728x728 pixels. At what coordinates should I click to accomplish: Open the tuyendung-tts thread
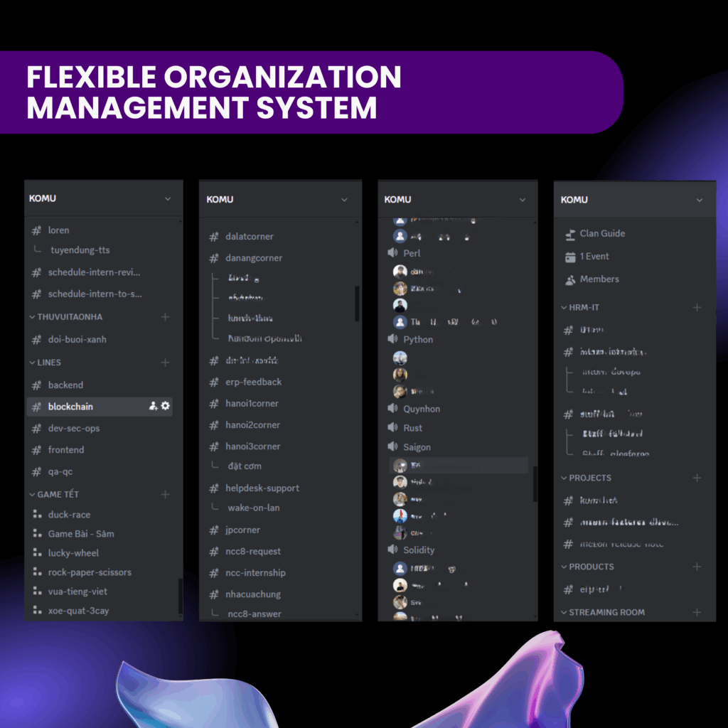[x=80, y=250]
